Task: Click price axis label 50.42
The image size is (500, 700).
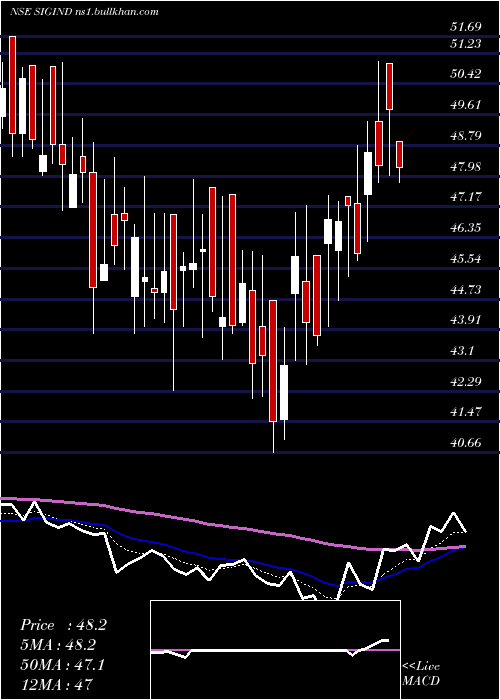Action: pos(466,74)
